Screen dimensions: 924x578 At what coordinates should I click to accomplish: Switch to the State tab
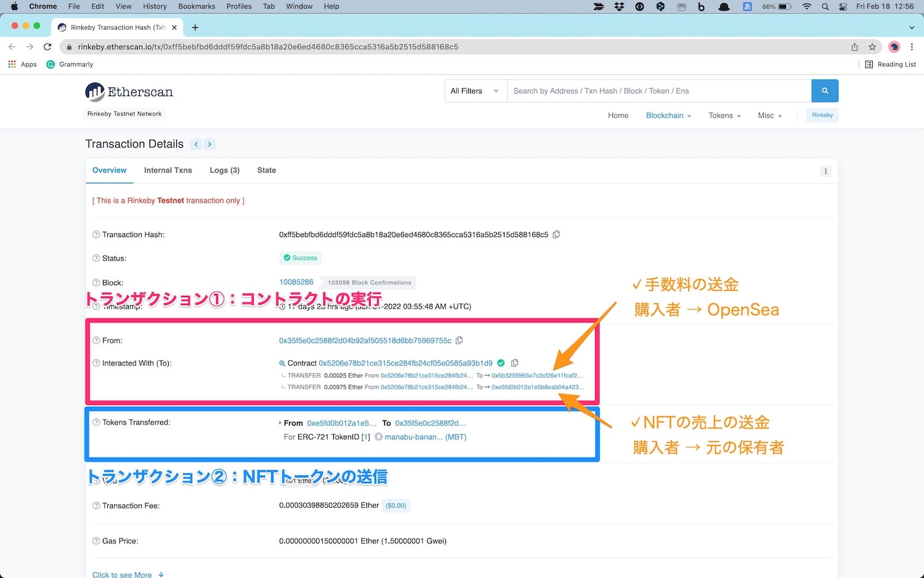click(267, 170)
